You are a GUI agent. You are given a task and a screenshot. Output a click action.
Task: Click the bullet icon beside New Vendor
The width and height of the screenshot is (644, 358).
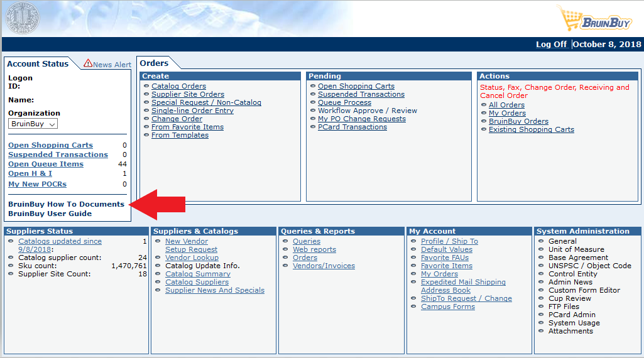click(x=160, y=241)
